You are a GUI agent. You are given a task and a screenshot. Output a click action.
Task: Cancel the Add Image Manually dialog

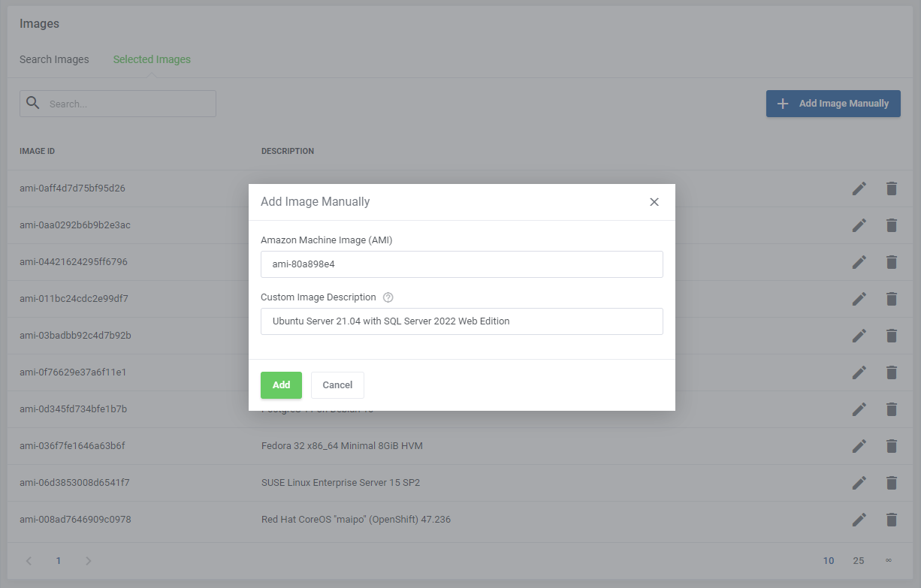337,384
